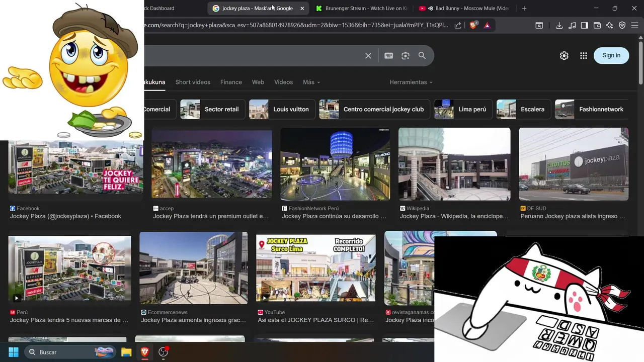This screenshot has height=362, width=644.
Task: Open 'Jockey Plaza tendrá un premium outlet' link
Action: [211, 216]
